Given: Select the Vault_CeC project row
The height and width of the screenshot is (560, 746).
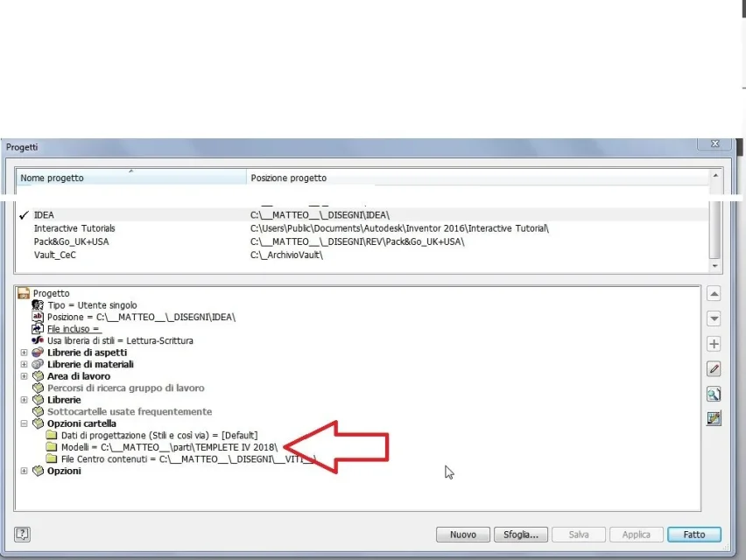Looking at the screenshot, I should pos(362,255).
